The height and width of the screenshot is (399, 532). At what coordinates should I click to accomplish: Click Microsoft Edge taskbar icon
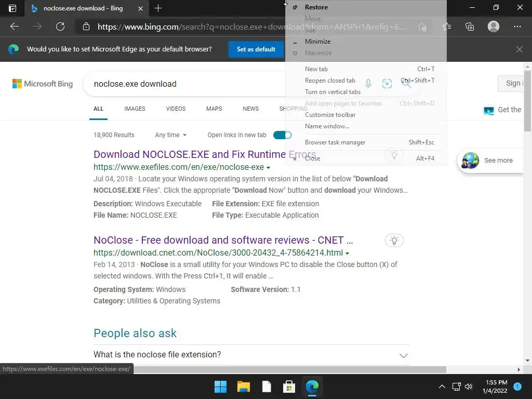click(312, 387)
